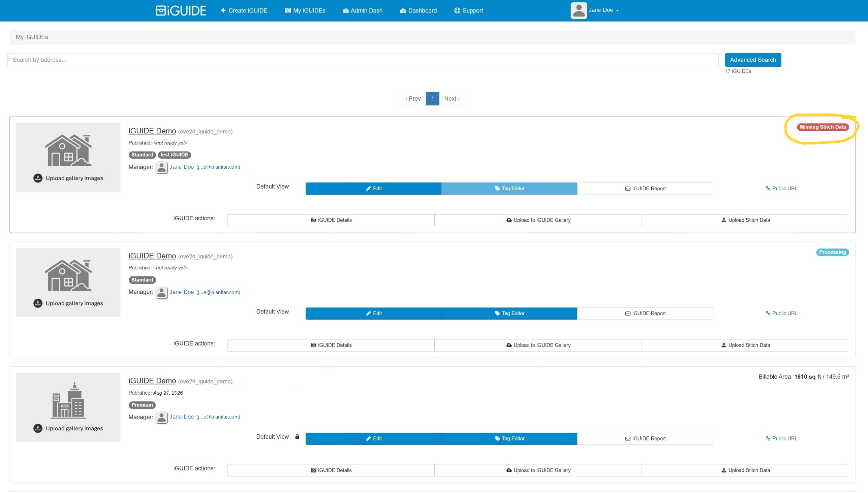This screenshot has width=868, height=493.
Task: Click Upload Stitch Data in Processing card
Action: coord(745,346)
